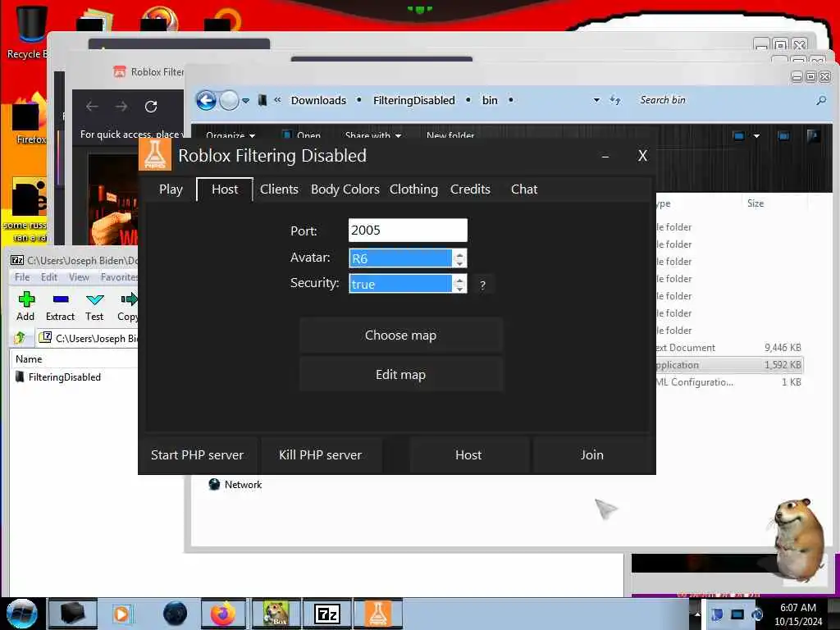Click bin in the Explorer address bar

click(490, 100)
